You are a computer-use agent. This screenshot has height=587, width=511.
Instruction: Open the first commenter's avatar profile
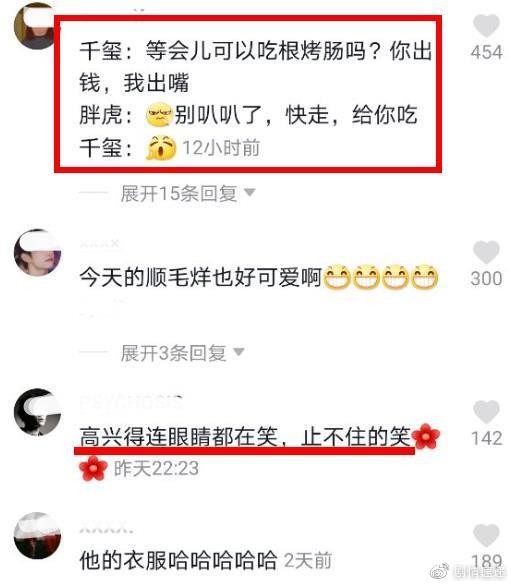point(34,26)
